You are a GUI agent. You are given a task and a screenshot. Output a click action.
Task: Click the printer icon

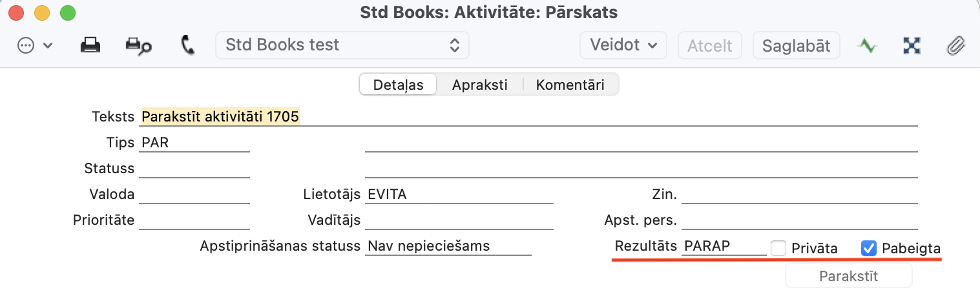click(x=90, y=45)
